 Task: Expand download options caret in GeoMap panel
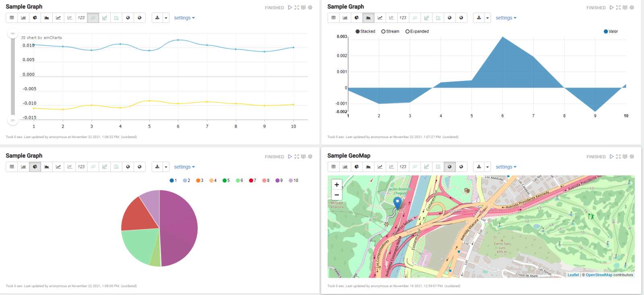click(x=487, y=167)
